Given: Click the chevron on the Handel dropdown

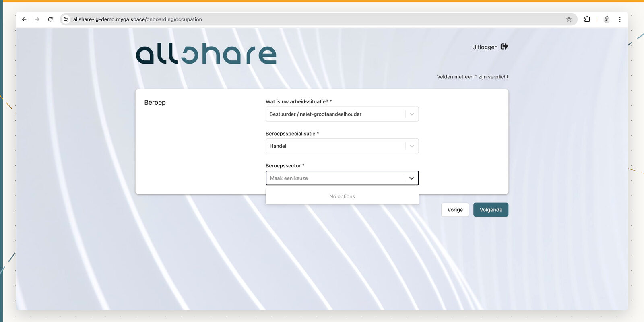Looking at the screenshot, I should tap(412, 146).
